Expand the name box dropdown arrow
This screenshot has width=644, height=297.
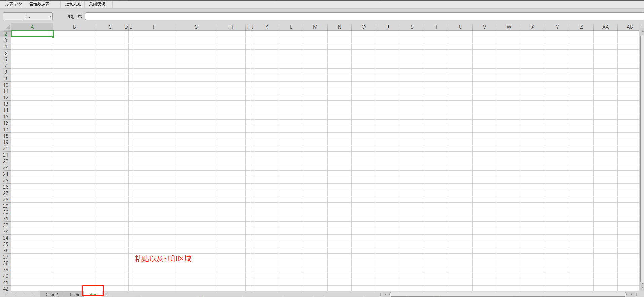coord(51,16)
